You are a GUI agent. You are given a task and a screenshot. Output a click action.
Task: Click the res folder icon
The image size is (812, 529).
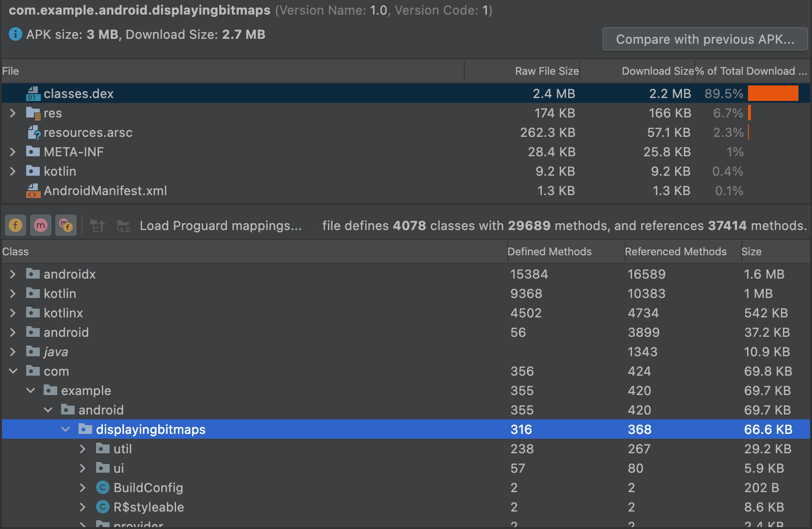coord(34,113)
